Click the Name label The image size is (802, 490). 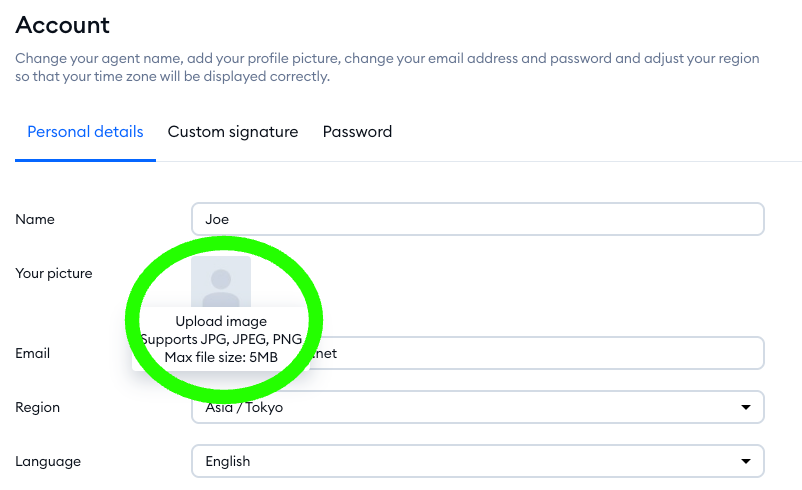[x=35, y=219]
